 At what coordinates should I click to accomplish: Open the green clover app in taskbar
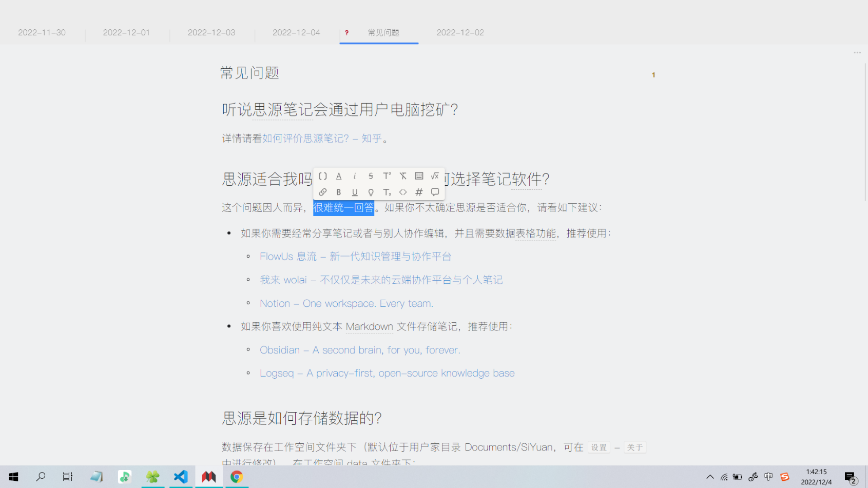[152, 477]
